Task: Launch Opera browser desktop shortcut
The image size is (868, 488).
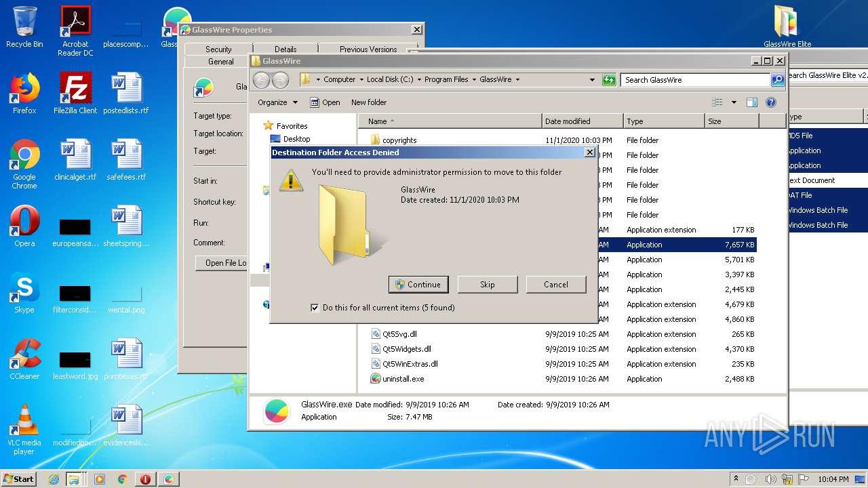Action: point(24,226)
